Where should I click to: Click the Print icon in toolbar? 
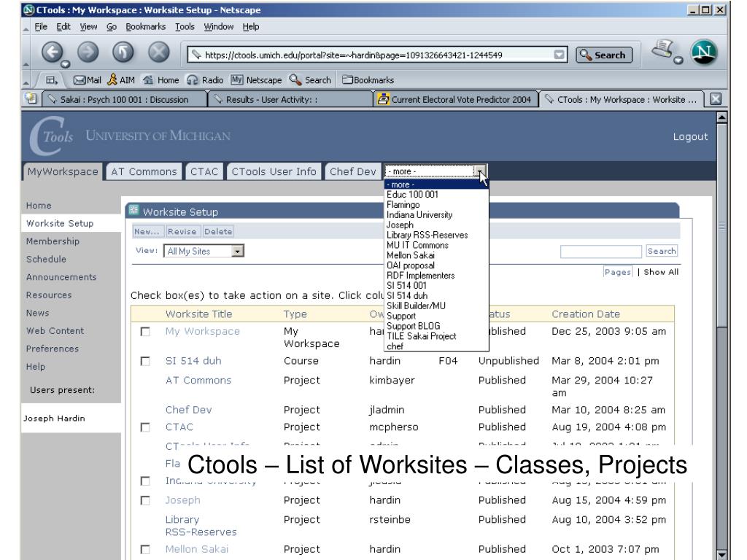[x=662, y=49]
